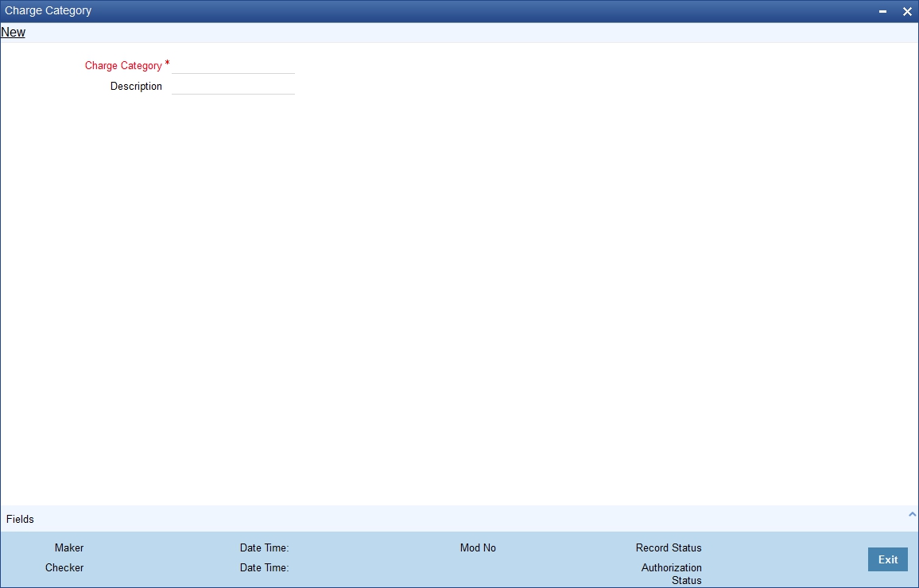Click the Checker Date Time label
The image size is (919, 588).
(264, 567)
